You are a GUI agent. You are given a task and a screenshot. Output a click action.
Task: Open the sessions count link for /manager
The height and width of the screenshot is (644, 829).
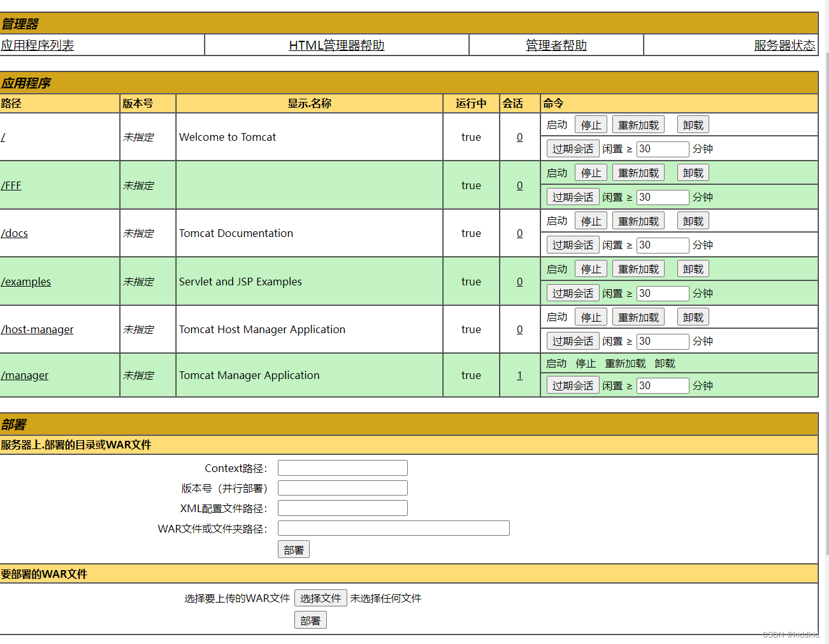click(519, 375)
